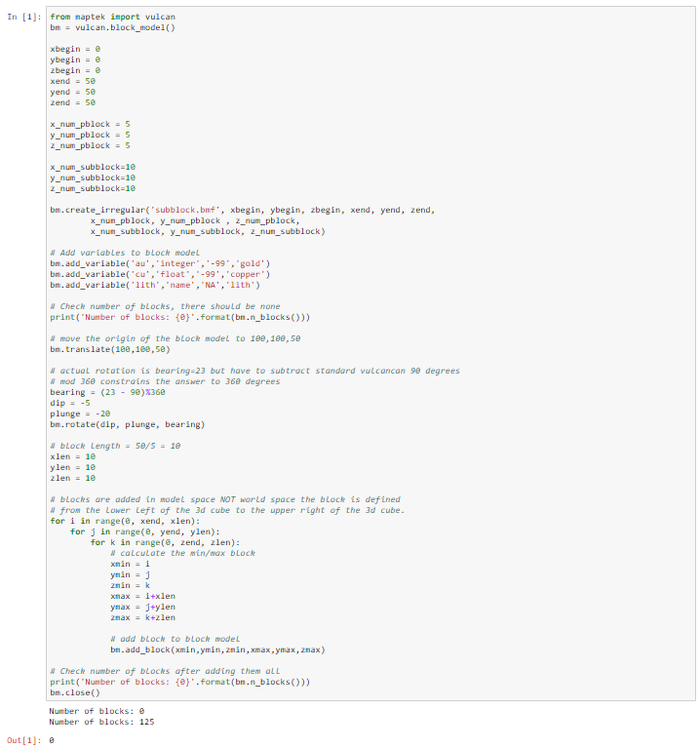Click the 'Number of blocks: 125' output text

[x=100, y=722]
